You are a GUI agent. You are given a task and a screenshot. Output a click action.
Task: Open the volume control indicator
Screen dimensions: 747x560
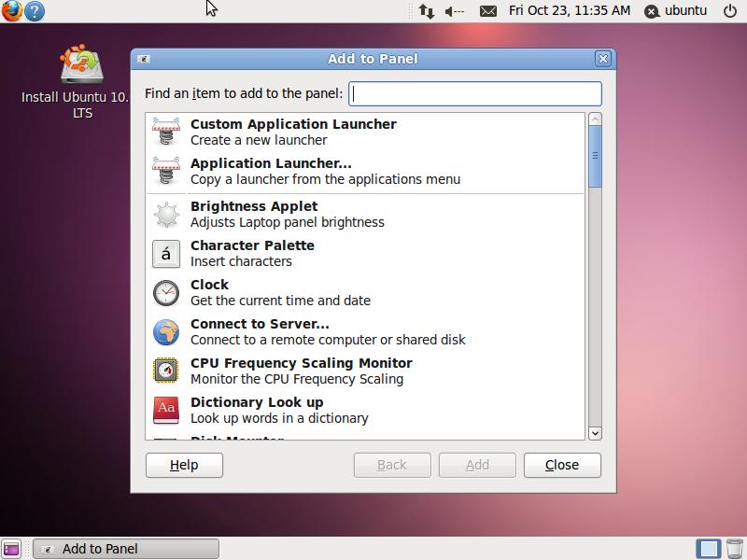[x=455, y=11]
